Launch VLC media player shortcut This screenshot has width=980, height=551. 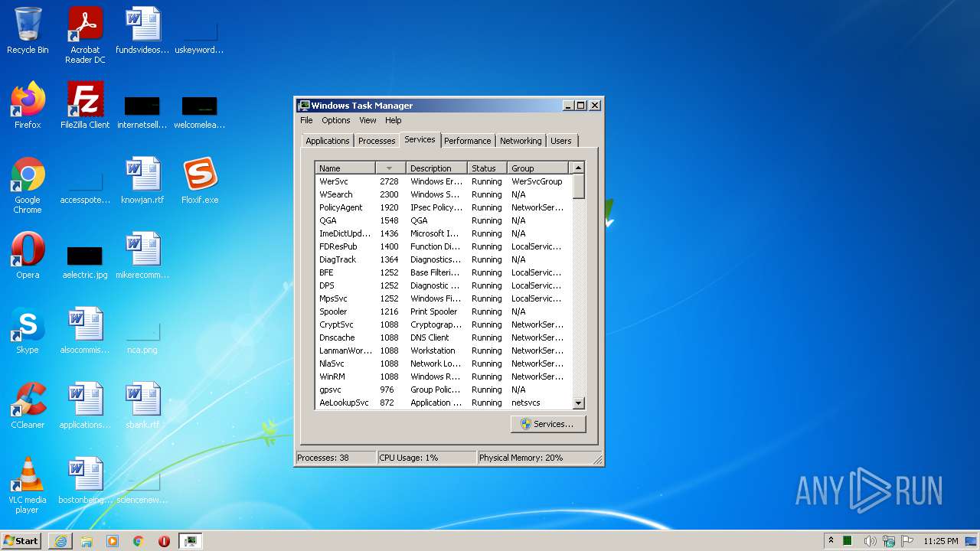[x=28, y=485]
